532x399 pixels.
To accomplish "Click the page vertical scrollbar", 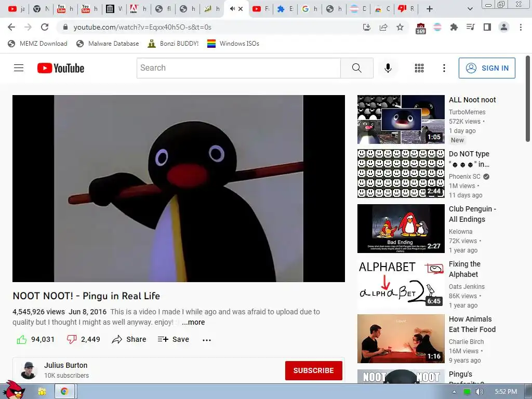I will click(x=528, y=98).
